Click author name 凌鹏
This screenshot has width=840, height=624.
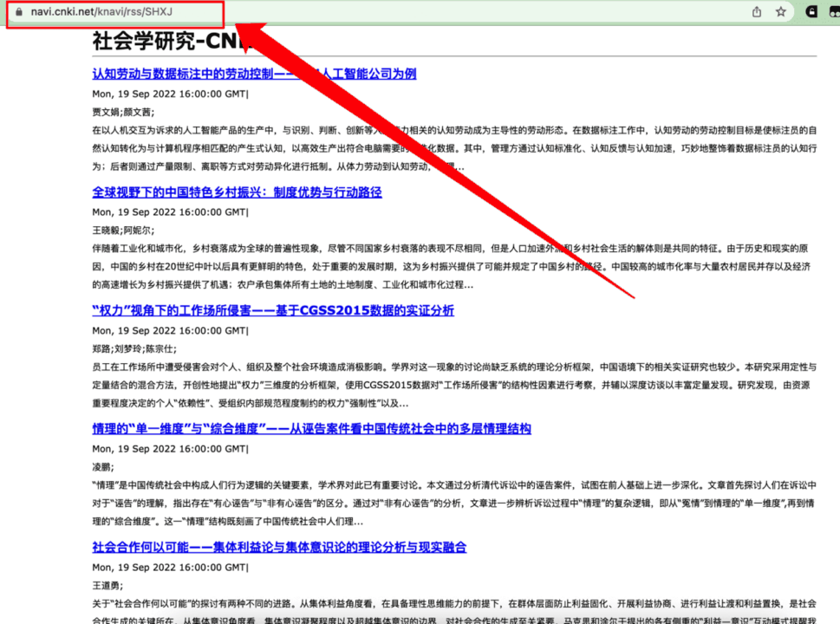pyautogui.click(x=103, y=466)
